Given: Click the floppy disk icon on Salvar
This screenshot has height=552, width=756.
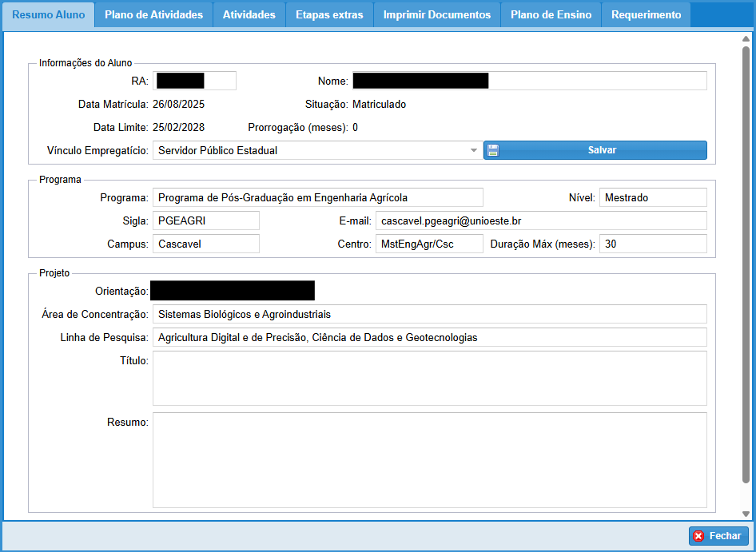Looking at the screenshot, I should pyautogui.click(x=493, y=150).
